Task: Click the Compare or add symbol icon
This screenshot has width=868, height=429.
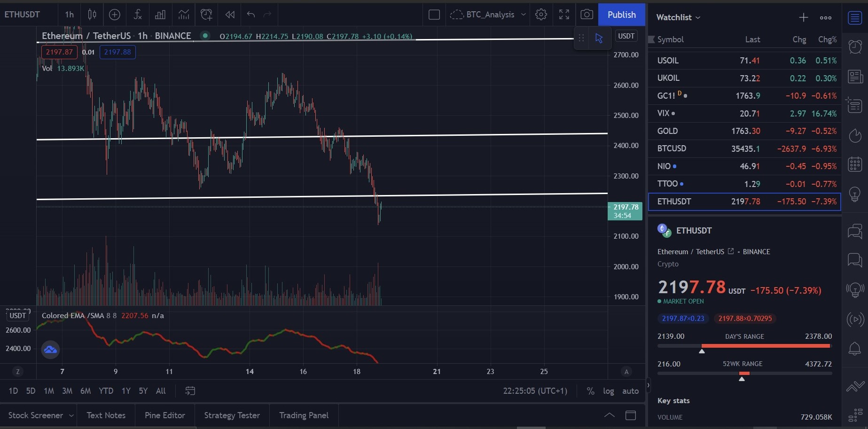Action: point(115,15)
